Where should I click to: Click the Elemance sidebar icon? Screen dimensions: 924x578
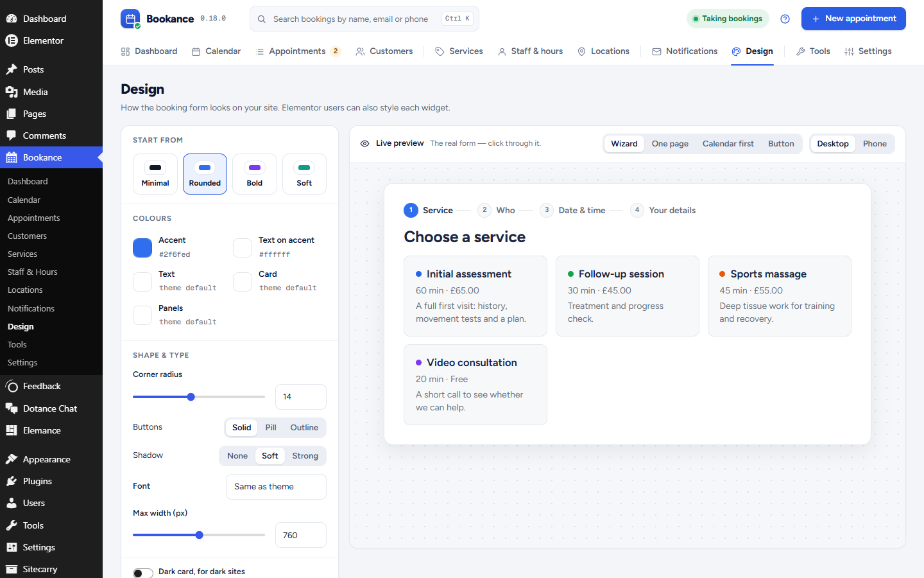coord(12,430)
